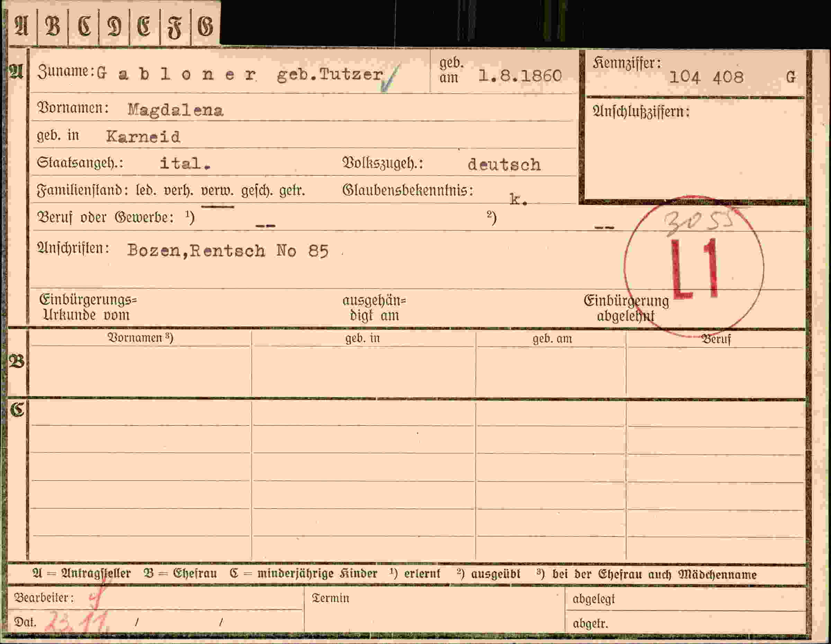Select index tab letter D

click(114, 26)
